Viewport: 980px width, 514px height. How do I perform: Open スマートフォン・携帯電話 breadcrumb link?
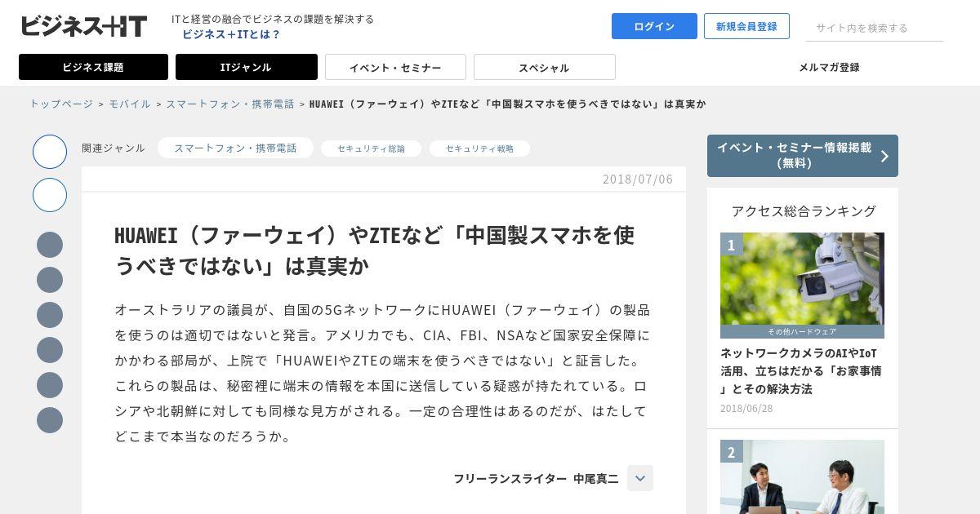click(x=230, y=104)
